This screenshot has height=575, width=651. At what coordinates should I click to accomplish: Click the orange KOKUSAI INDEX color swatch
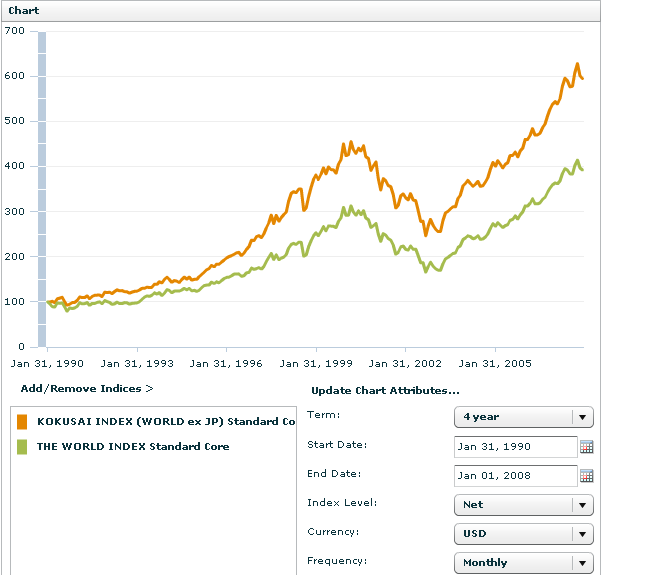point(22,422)
